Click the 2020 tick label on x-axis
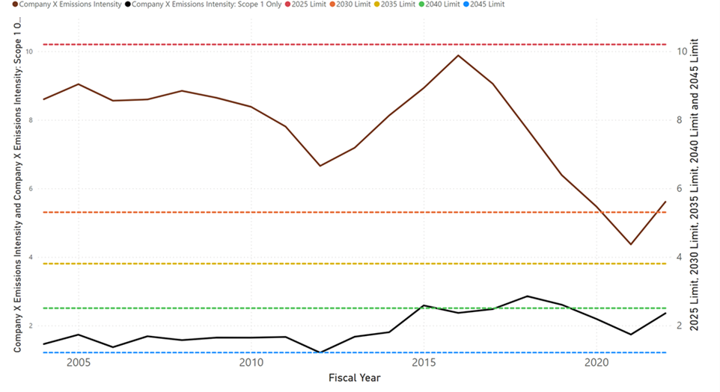Viewport: 720px width, 392px height. tap(596, 363)
